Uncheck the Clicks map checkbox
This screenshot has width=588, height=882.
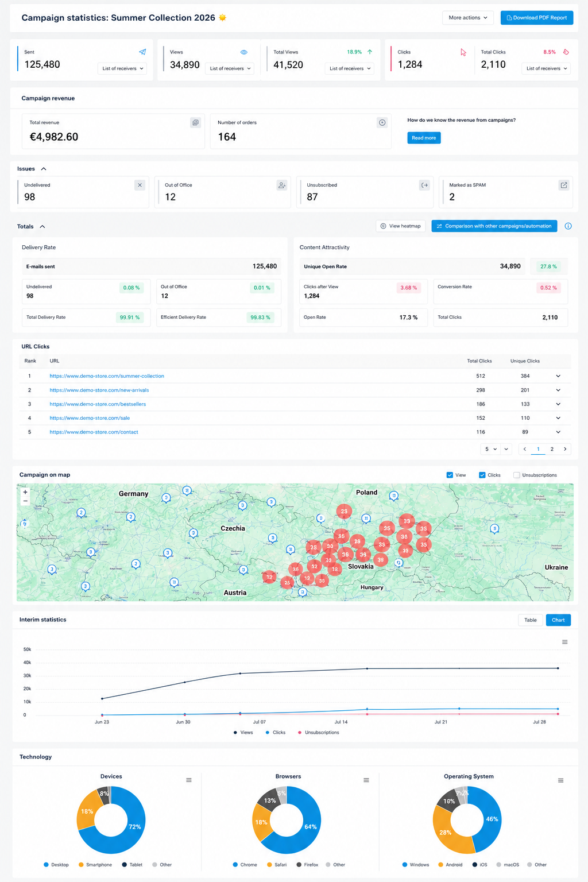click(482, 475)
